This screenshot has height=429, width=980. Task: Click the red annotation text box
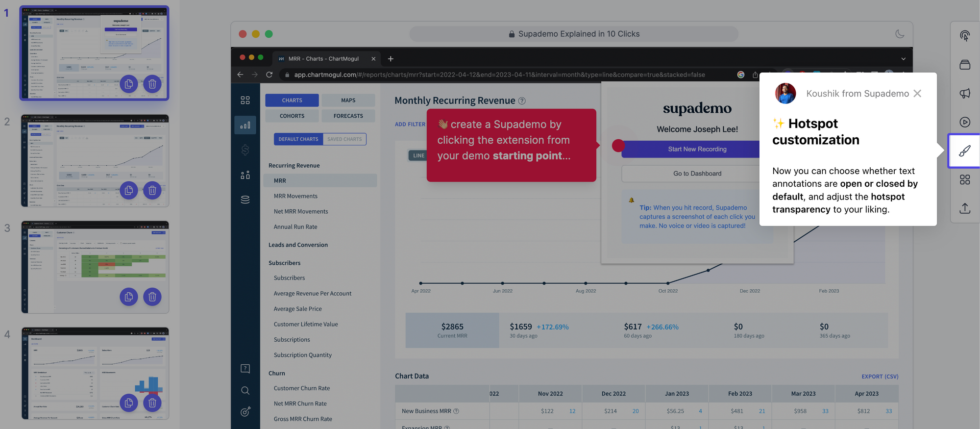pyautogui.click(x=512, y=145)
